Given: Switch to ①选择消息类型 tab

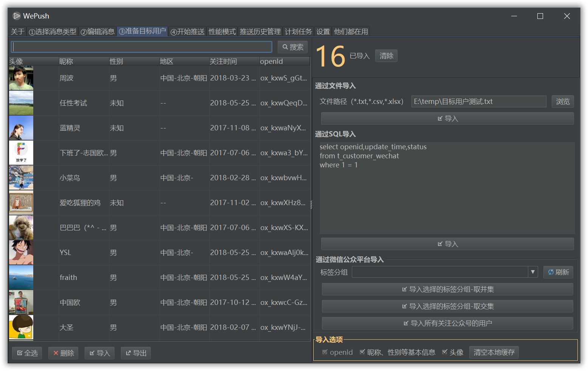Looking at the screenshot, I should 53,32.
